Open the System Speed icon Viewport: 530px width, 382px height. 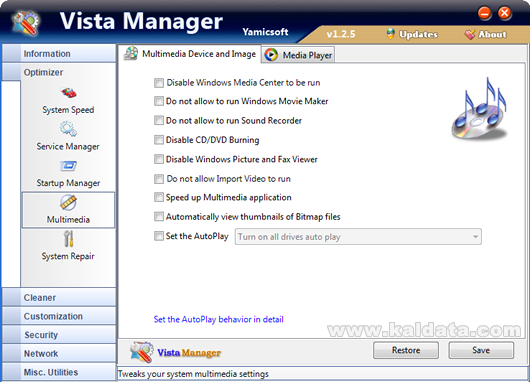tap(69, 93)
